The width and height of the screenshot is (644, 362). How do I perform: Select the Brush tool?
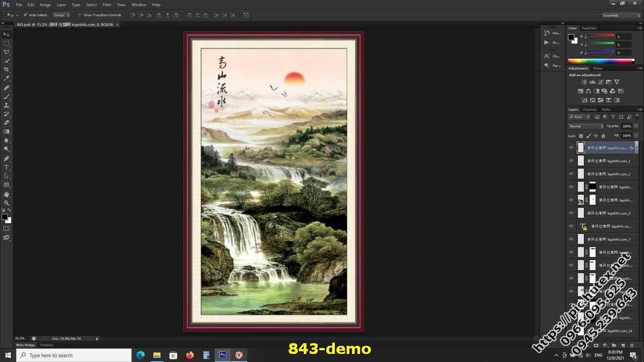pyautogui.click(x=6, y=97)
